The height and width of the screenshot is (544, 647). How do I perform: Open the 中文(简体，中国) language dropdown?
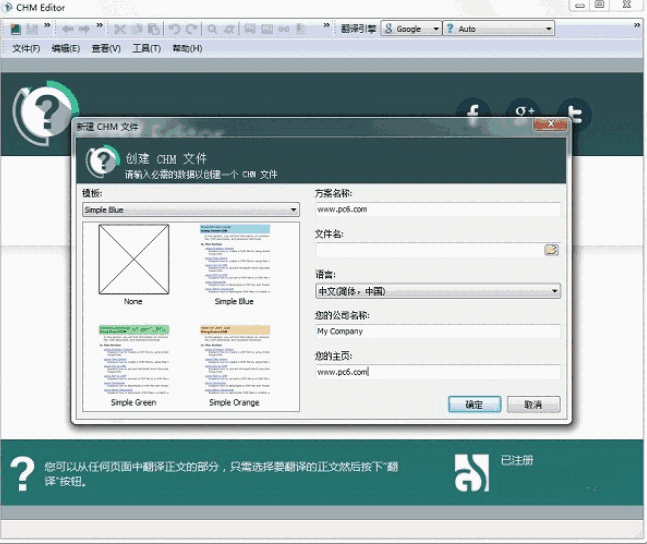438,291
